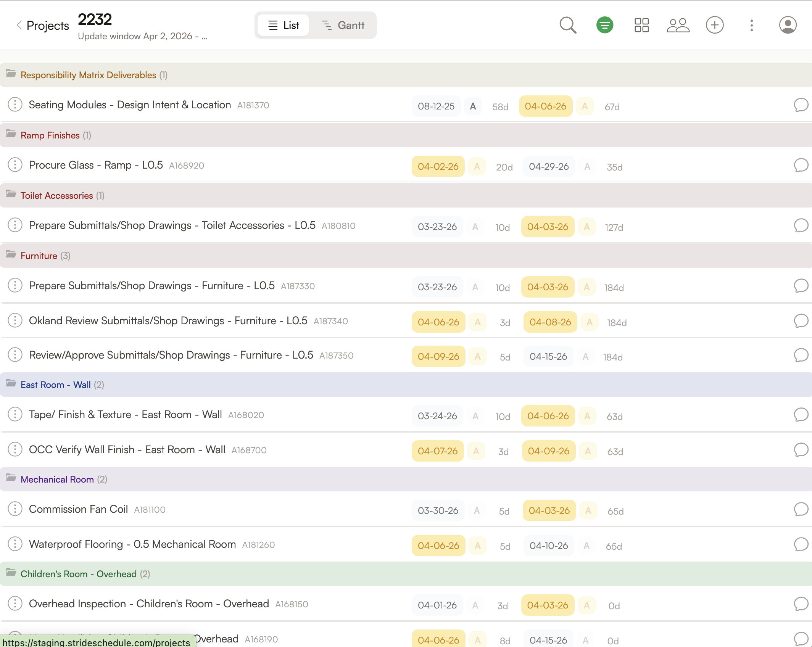Open comment bubble for Commission Fan Coil

801,510
